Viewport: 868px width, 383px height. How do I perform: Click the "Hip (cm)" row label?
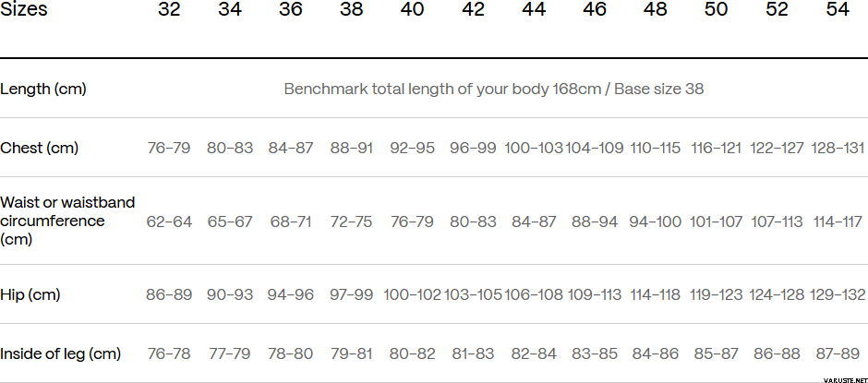[30, 295]
